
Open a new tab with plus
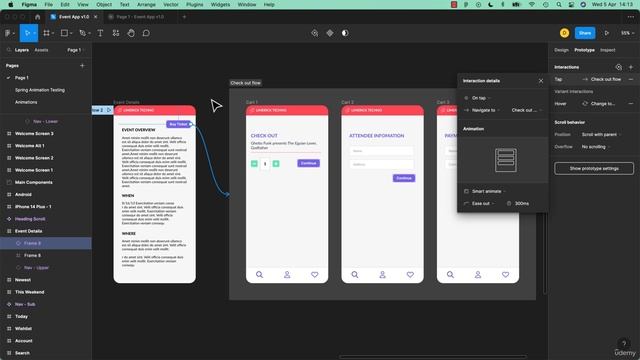pyautogui.click(x=184, y=17)
